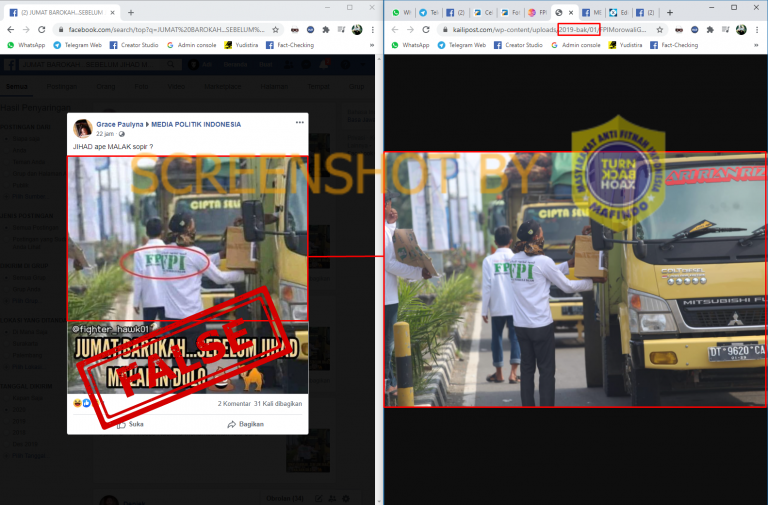Open the post options three-dot menu
The width and height of the screenshot is (768, 505).
click(300, 122)
